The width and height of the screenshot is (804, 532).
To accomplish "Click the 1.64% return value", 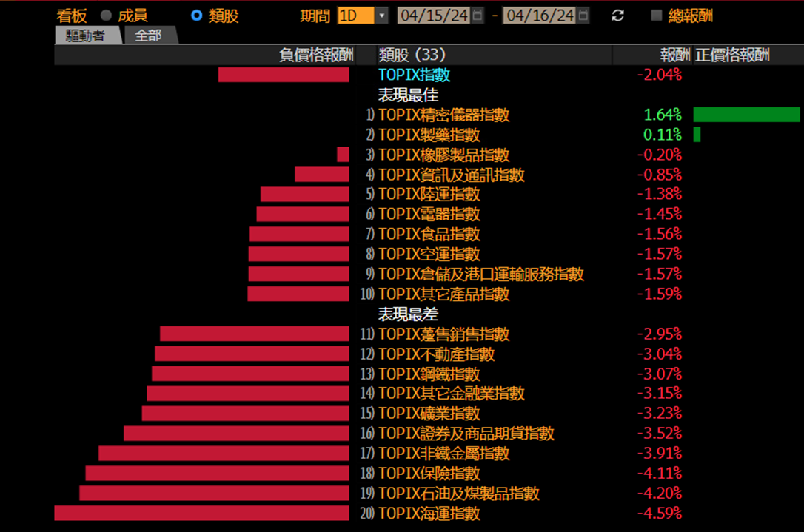I will tap(663, 115).
